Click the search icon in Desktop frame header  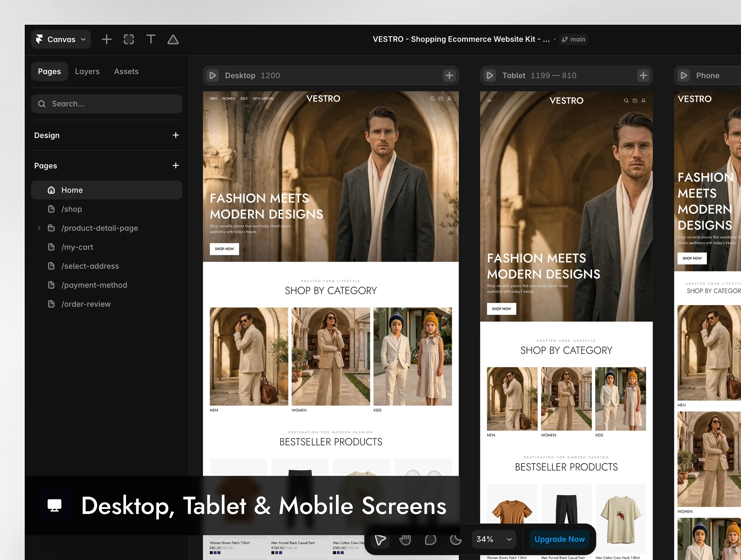pos(432,98)
